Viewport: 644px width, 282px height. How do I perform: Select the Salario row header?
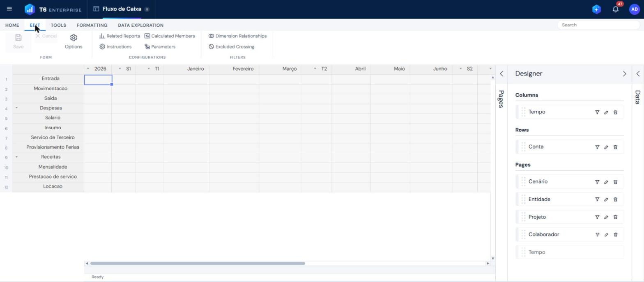48,118
